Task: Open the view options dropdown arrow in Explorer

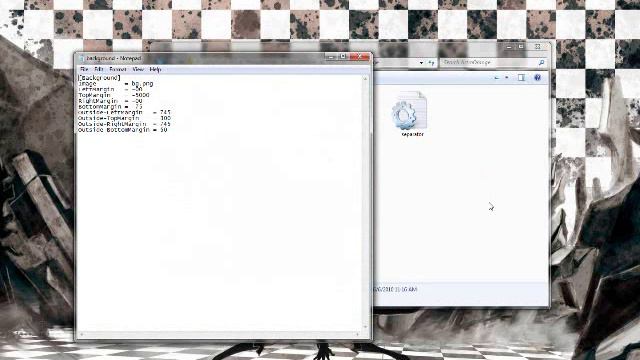Action: 507,77
